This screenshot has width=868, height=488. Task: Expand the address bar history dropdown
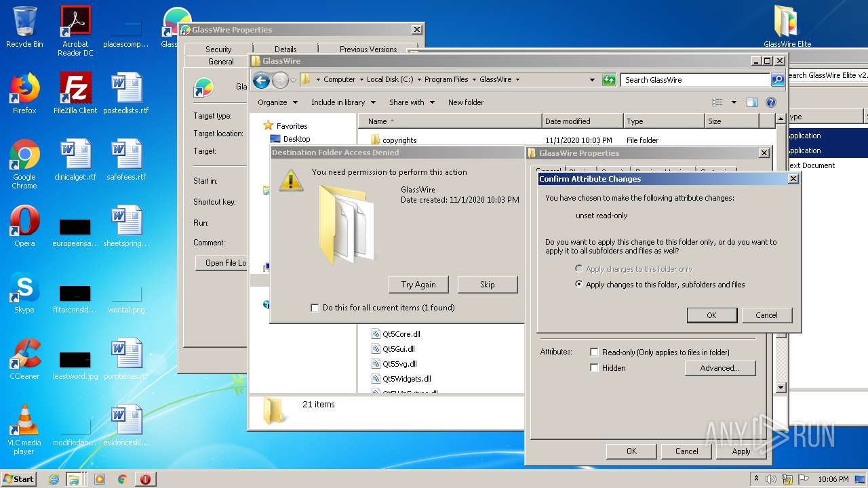[593, 80]
